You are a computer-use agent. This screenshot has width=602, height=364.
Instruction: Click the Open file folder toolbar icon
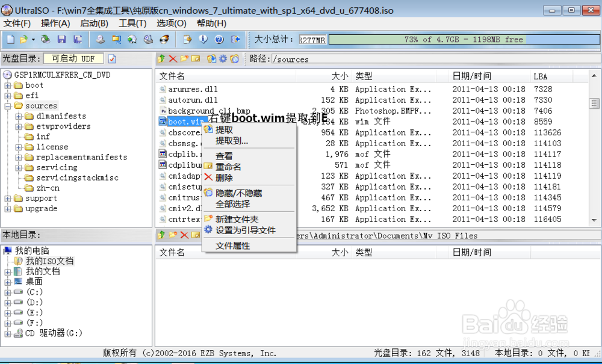tap(24, 39)
